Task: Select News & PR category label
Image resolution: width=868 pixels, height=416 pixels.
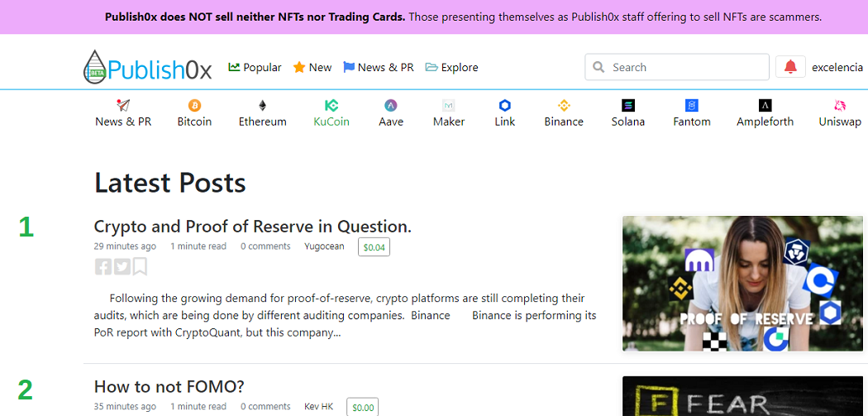Action: point(123,122)
